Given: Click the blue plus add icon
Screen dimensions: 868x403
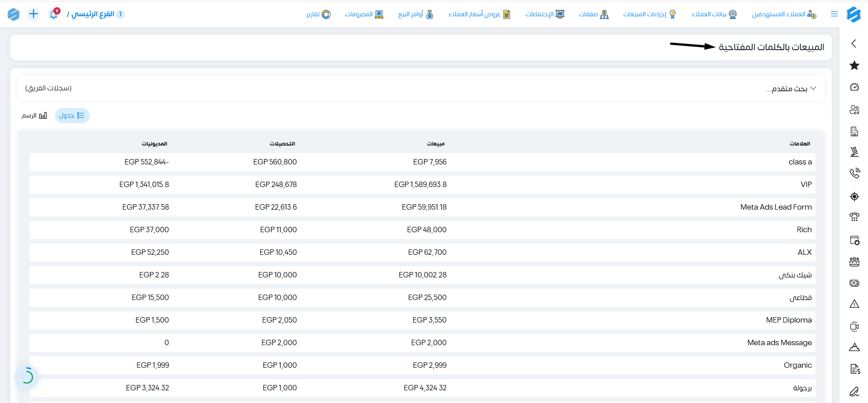Looking at the screenshot, I should tap(33, 14).
